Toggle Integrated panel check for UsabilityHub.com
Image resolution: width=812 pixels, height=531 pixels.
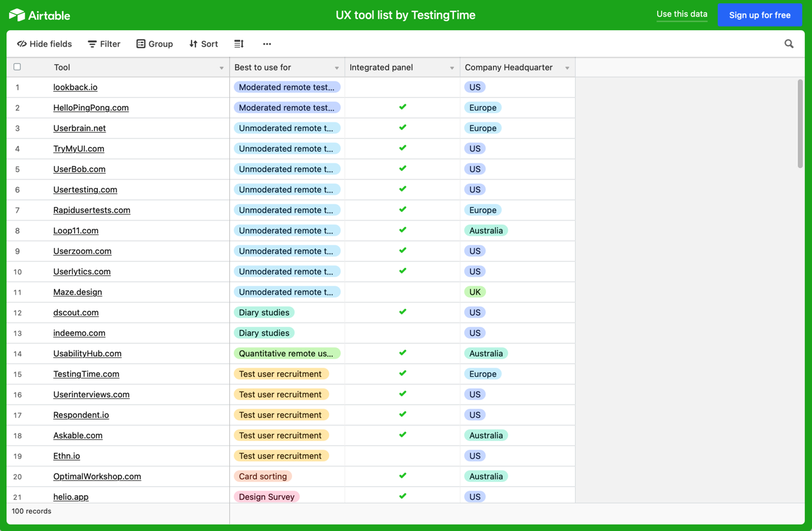click(x=403, y=353)
